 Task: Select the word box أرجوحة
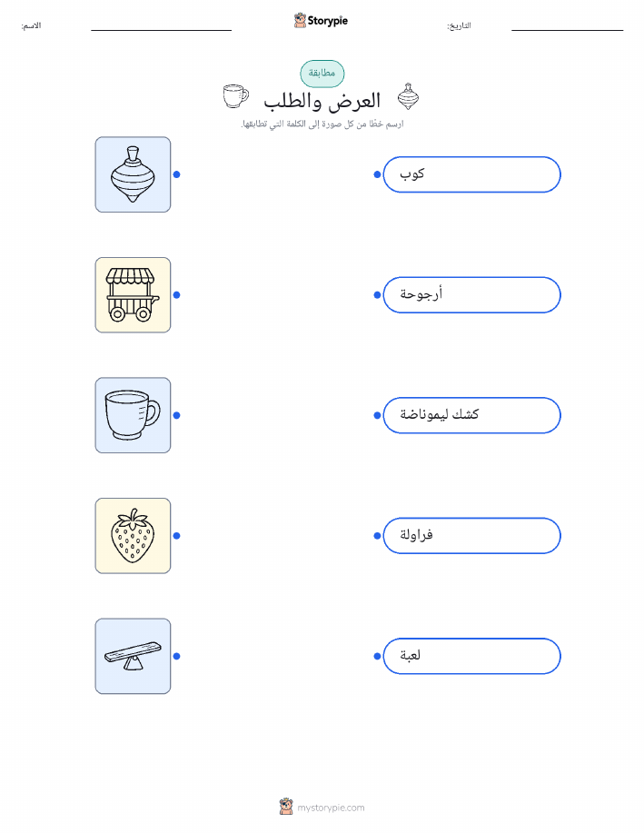[471, 295]
